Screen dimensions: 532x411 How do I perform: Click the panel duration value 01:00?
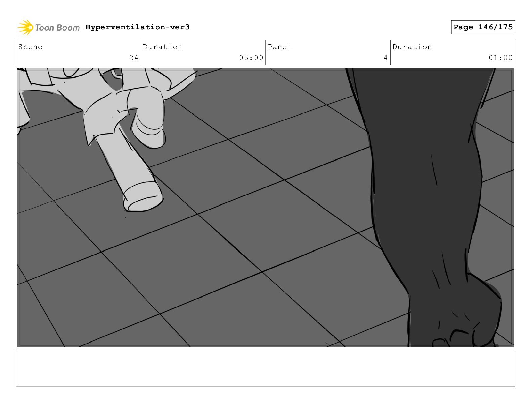tap(501, 58)
